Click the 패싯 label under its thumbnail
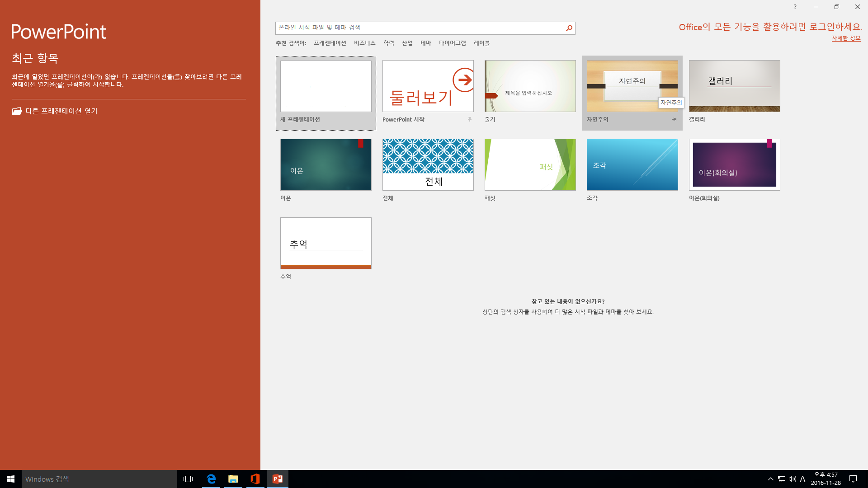The height and width of the screenshot is (488, 868). click(490, 198)
